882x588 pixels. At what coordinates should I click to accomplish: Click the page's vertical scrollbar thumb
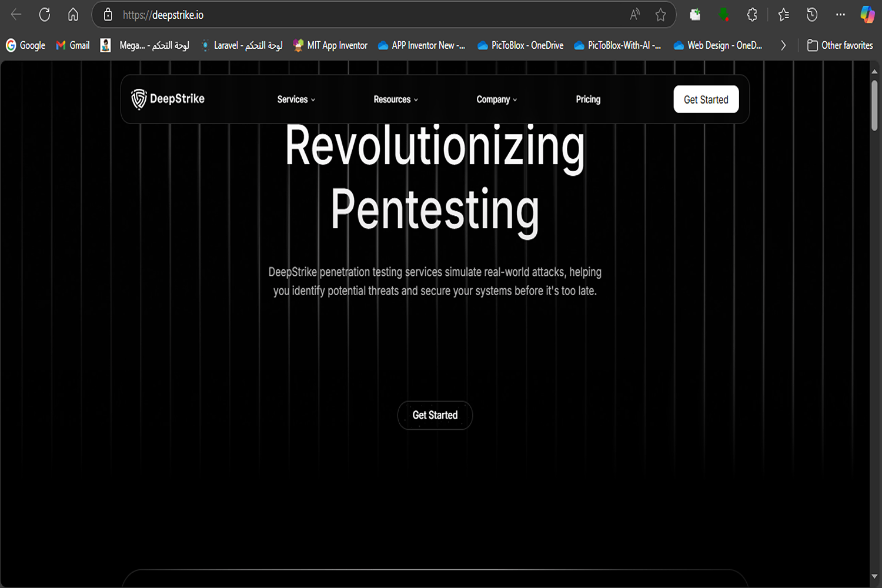click(x=874, y=106)
